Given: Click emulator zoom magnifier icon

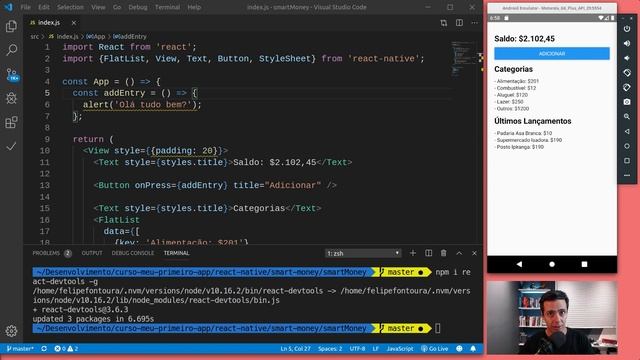Looking at the screenshot, I should [x=627, y=117].
